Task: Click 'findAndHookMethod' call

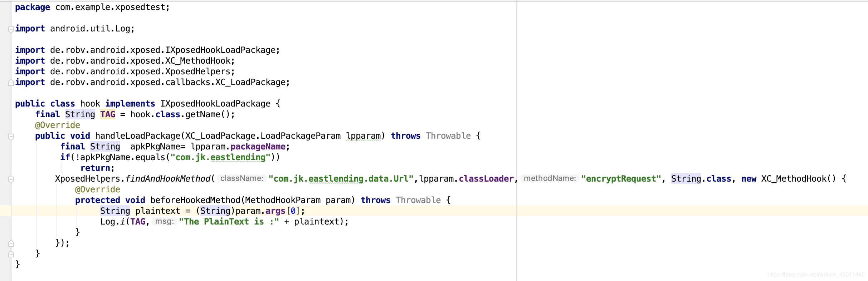Action: tap(168, 179)
